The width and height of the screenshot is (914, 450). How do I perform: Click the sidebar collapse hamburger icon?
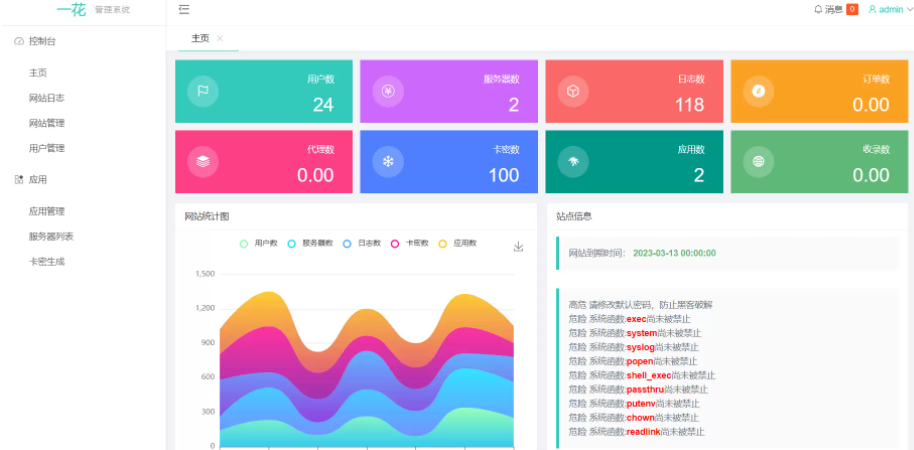coord(184,10)
